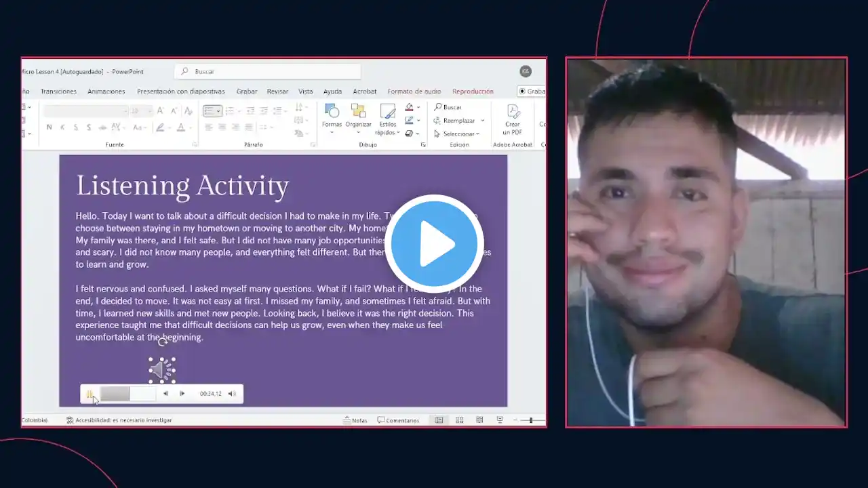Align text left in Párrafo group
This screenshot has width=868, height=488.
pyautogui.click(x=208, y=127)
